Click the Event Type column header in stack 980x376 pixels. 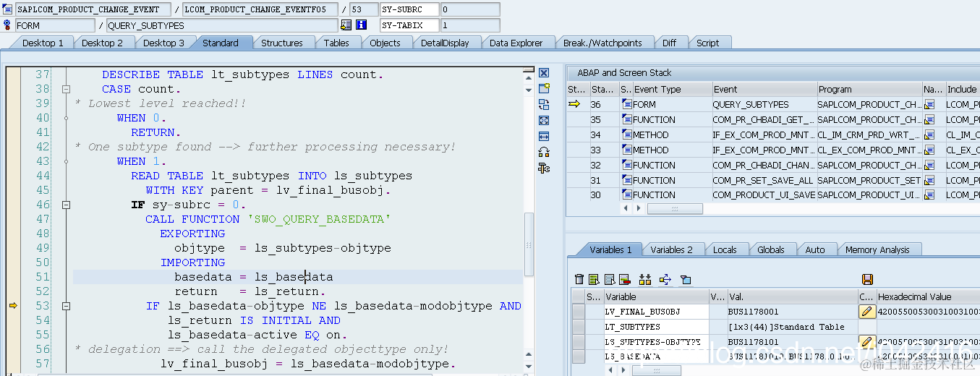click(672, 90)
